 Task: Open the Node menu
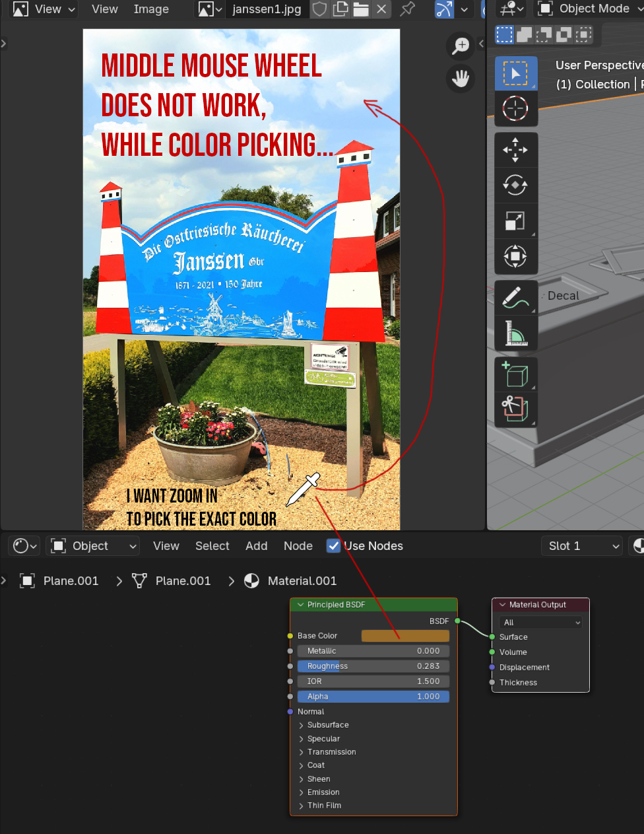tap(298, 546)
